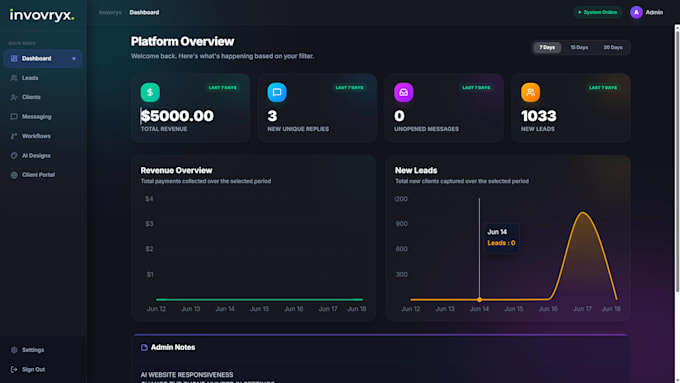Viewport: 680px width, 383px height.
Task: Open the Leads menu item
Action: point(42,78)
